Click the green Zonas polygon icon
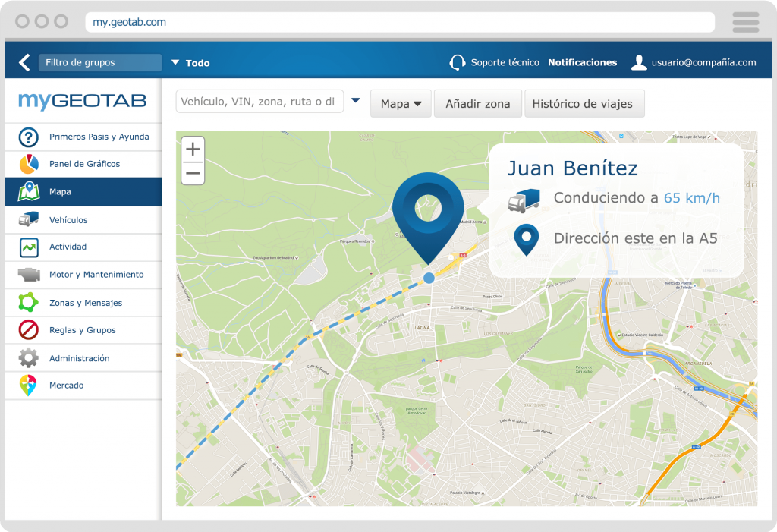The width and height of the screenshot is (777, 532). coord(28,303)
